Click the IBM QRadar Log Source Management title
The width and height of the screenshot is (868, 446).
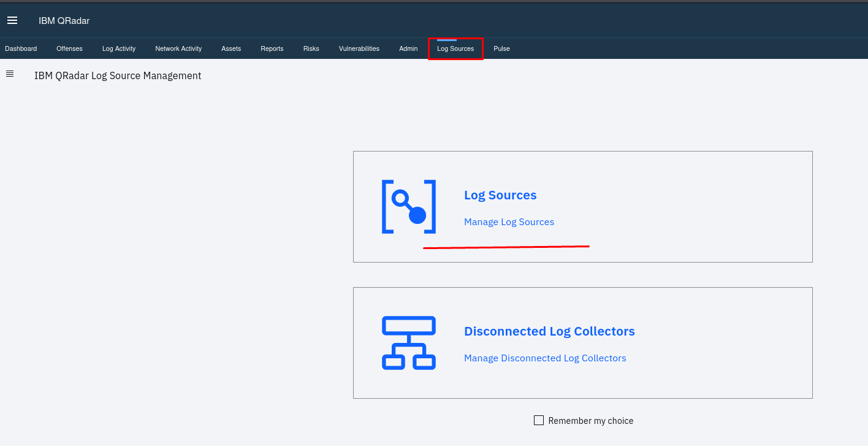[118, 76]
